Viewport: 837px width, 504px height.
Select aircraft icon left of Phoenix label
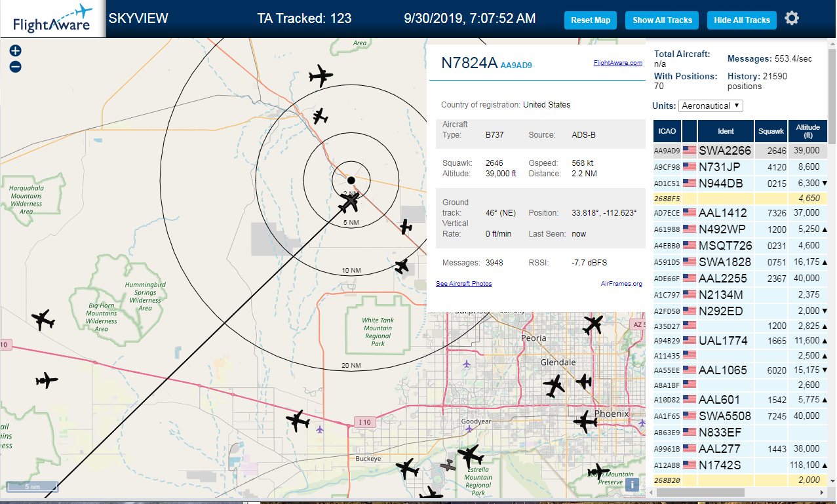click(585, 421)
